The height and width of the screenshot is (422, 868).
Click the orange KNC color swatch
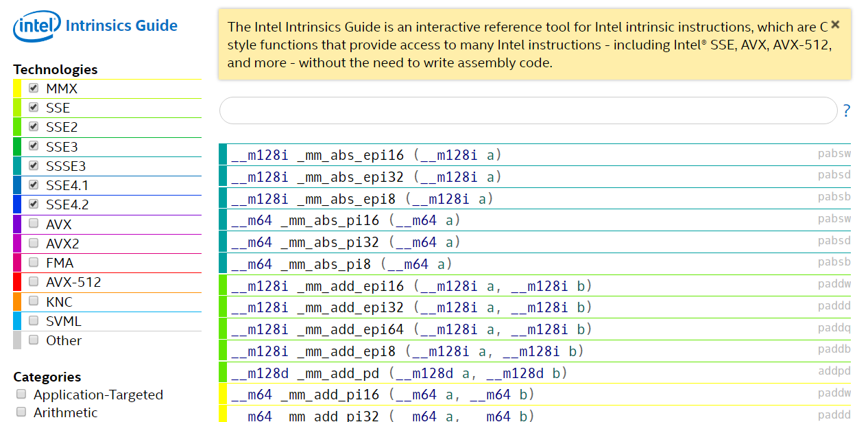17,302
